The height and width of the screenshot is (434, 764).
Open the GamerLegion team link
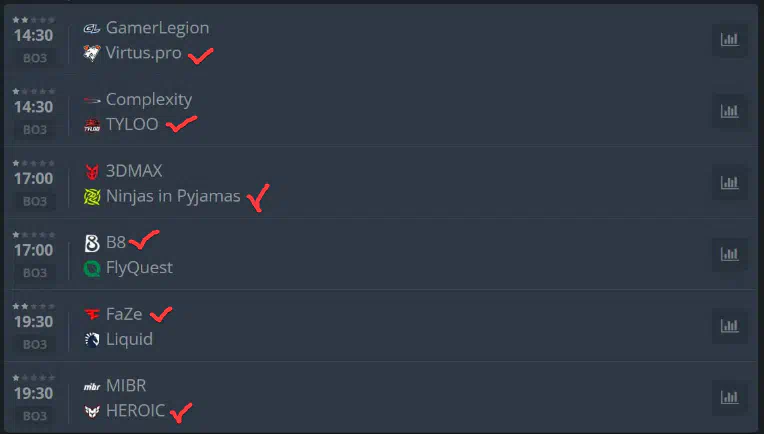[157, 28]
